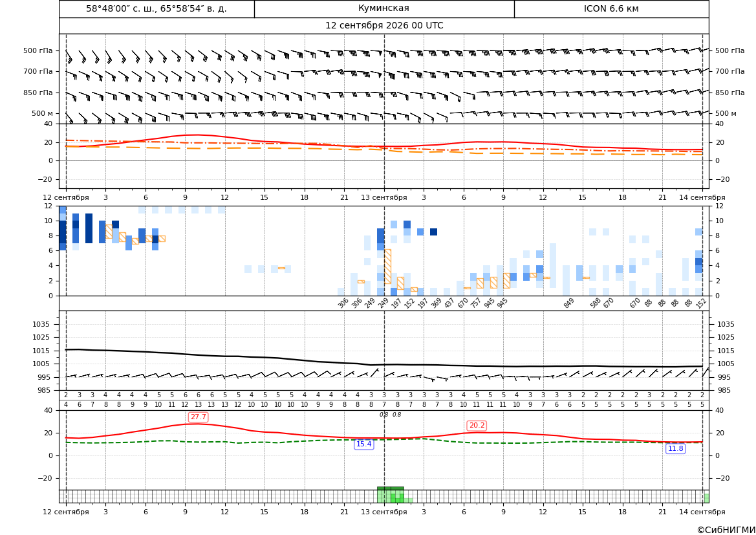Select the blue 15.4 minimum temperature label

364,444
